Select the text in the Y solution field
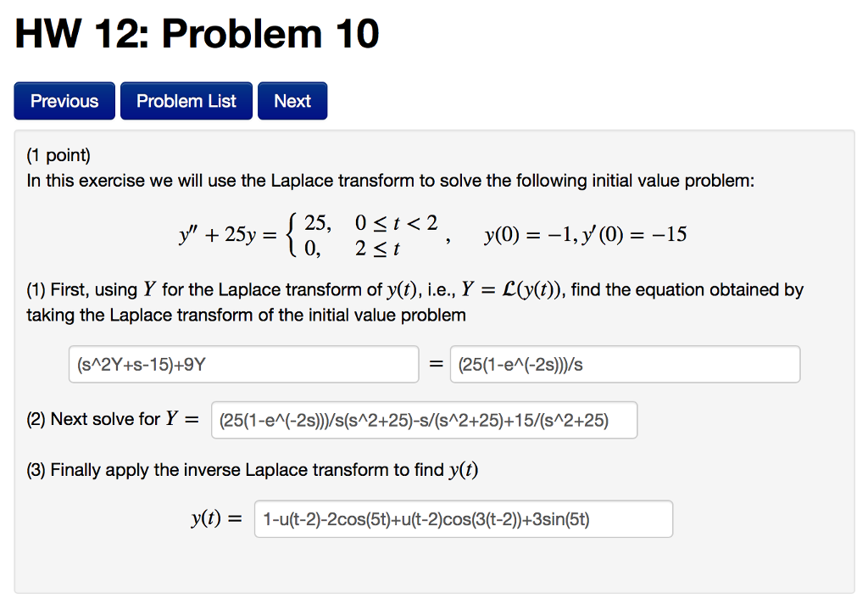Viewport: 868px width, 604px height. click(425, 419)
